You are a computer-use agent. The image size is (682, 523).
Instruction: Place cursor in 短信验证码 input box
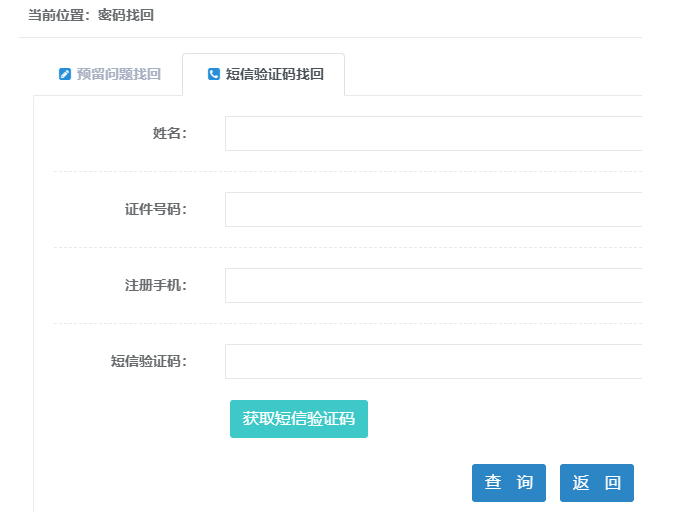point(432,361)
